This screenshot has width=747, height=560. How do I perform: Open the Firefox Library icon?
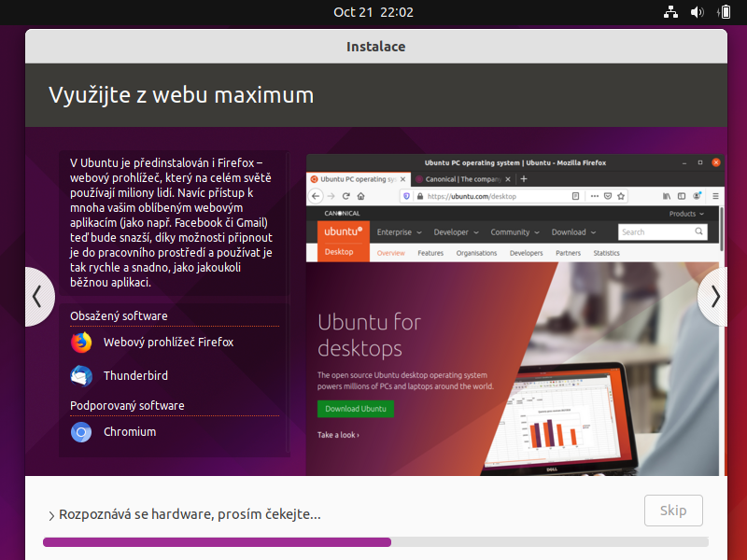pos(666,196)
